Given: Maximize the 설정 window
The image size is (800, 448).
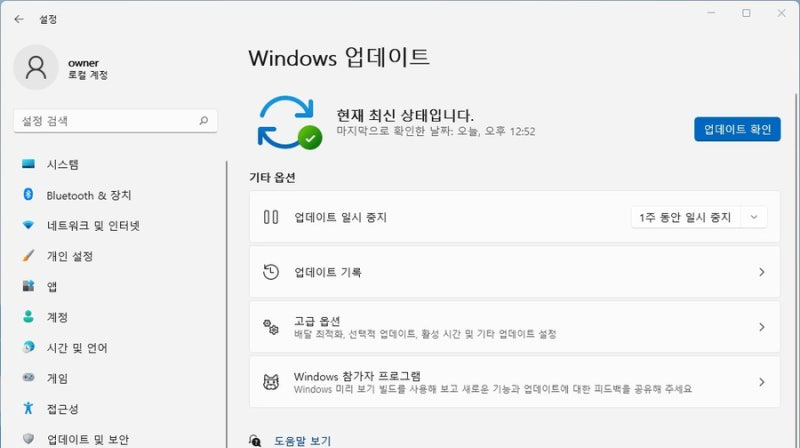Looking at the screenshot, I should [746, 13].
